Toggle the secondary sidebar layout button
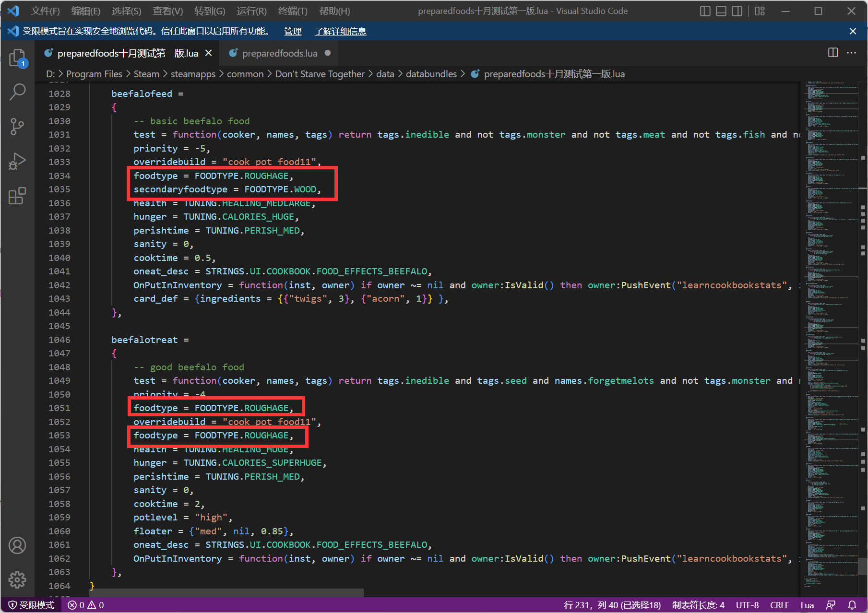The image size is (868, 613). 737,11
